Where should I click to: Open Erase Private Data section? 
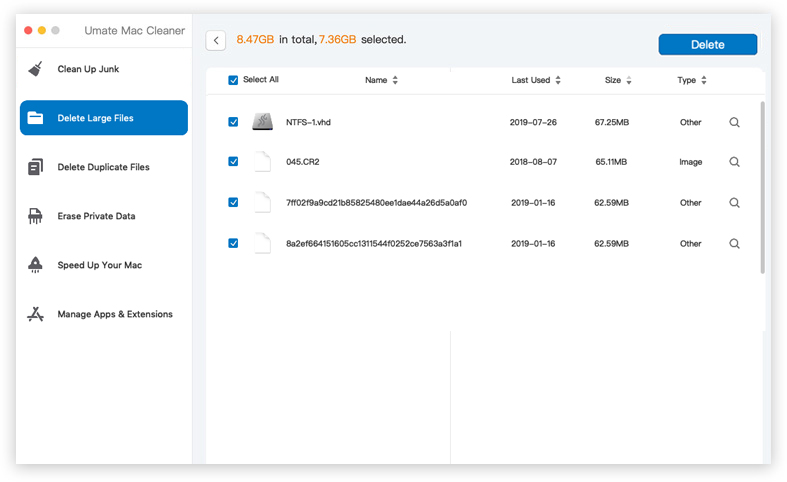click(x=104, y=216)
